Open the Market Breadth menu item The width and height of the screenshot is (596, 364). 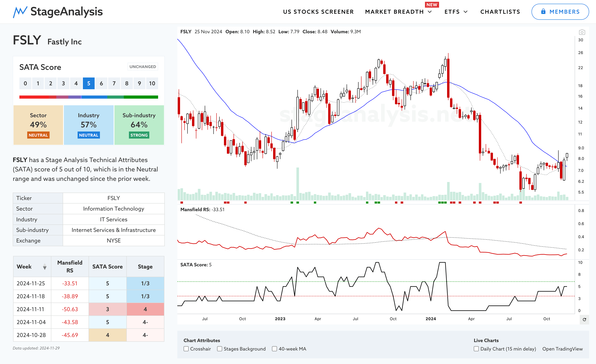[394, 12]
